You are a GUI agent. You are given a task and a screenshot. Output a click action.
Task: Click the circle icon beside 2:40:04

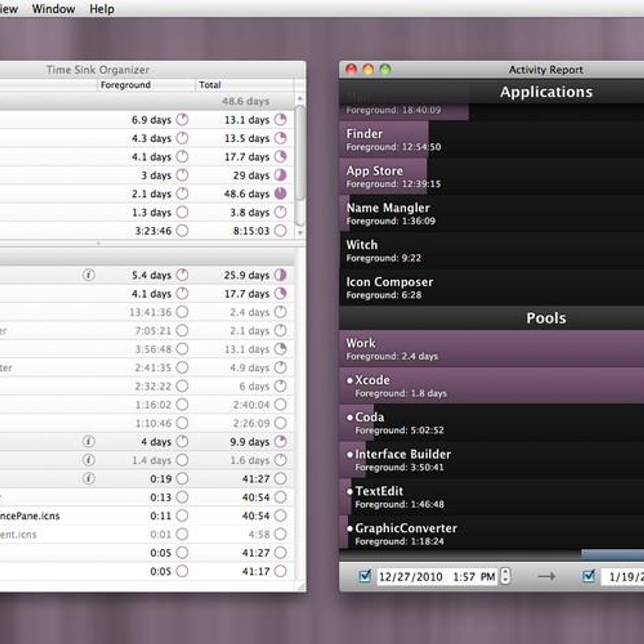(x=281, y=405)
